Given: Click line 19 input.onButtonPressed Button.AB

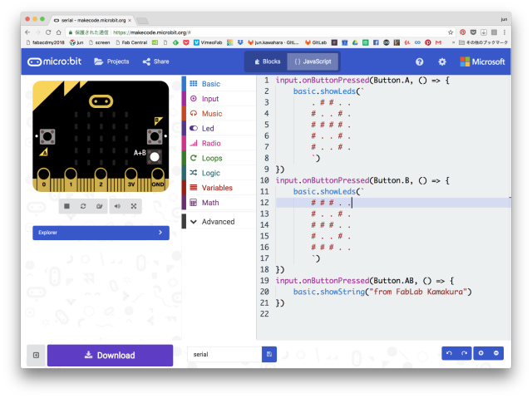Looking at the screenshot, I should [x=365, y=281].
